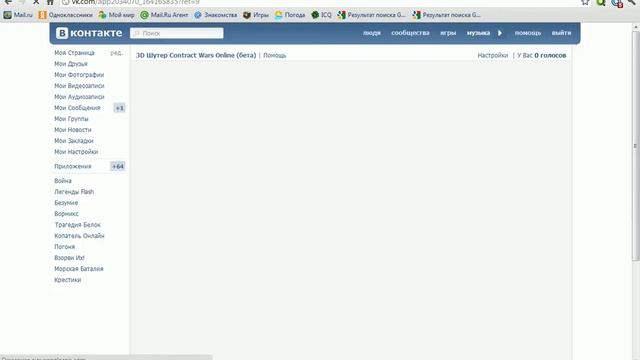Image resolution: width=640 pixels, height=360 pixels.
Task: Click выйти to log out
Action: (561, 33)
